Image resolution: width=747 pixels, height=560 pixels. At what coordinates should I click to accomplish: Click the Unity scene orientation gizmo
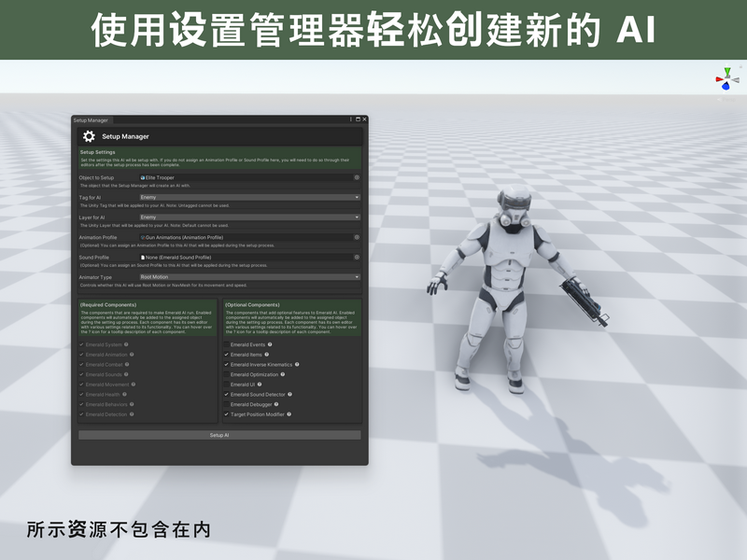coord(727,78)
